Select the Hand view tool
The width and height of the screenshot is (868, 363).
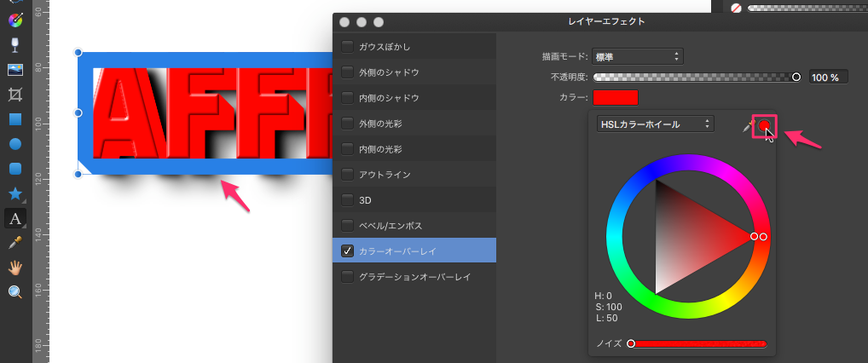click(14, 268)
